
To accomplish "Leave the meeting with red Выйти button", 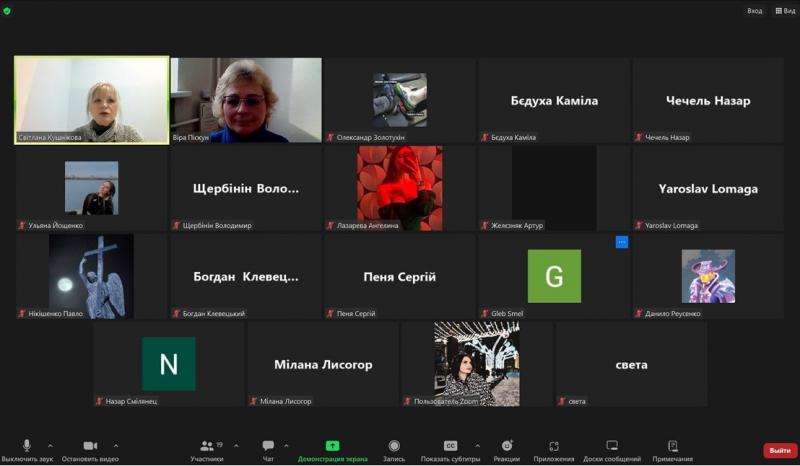I will [780, 451].
